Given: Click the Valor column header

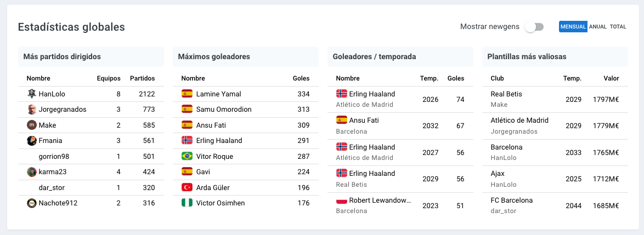Looking at the screenshot, I should [611, 78].
